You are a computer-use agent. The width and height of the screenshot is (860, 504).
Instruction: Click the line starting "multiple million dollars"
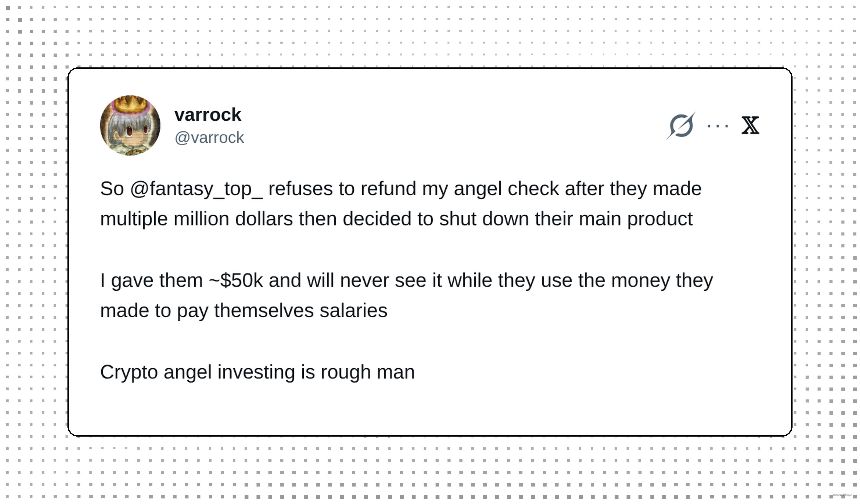pyautogui.click(x=396, y=219)
